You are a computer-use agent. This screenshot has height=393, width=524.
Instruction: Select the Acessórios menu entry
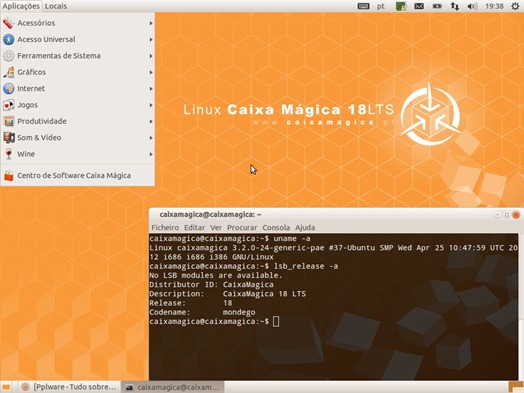[78, 23]
